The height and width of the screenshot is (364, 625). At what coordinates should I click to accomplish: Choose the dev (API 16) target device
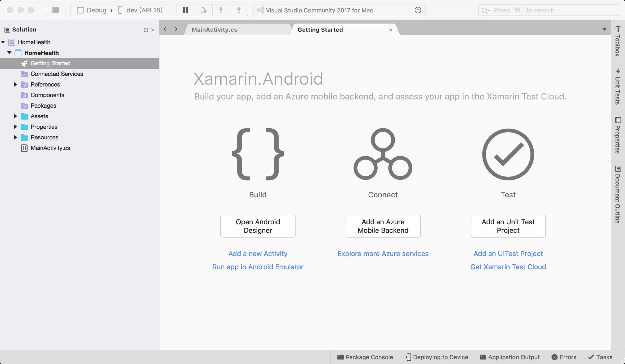click(x=140, y=10)
